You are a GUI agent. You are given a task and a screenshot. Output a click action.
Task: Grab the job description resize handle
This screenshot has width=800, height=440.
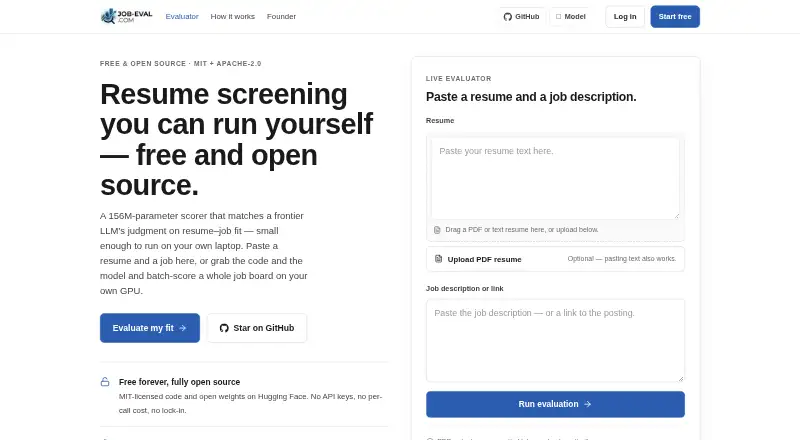[x=681, y=378]
